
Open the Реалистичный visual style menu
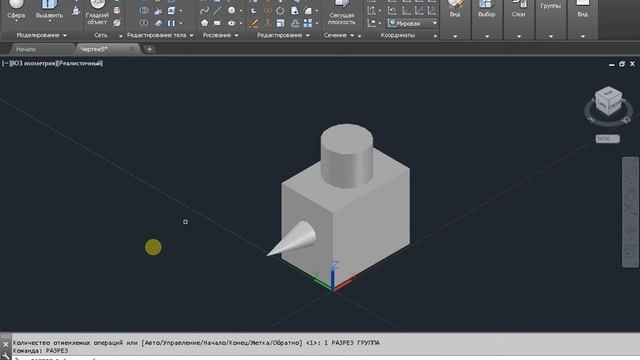point(80,63)
